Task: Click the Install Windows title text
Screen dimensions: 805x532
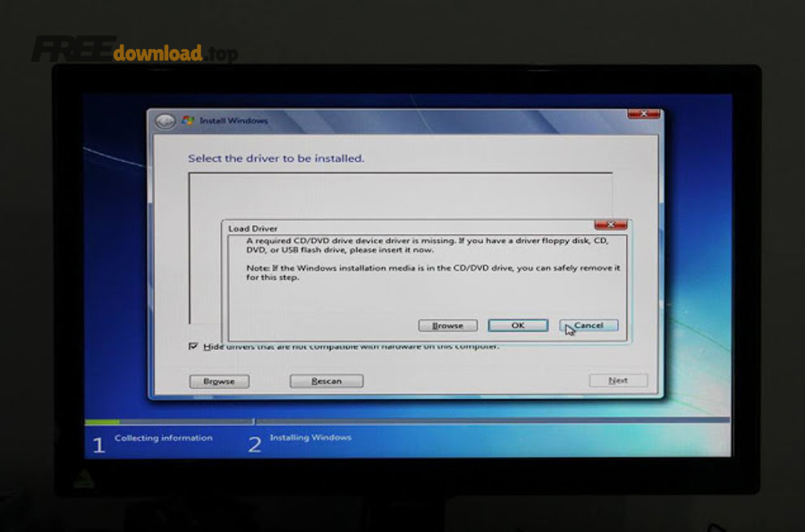Action: point(233,121)
